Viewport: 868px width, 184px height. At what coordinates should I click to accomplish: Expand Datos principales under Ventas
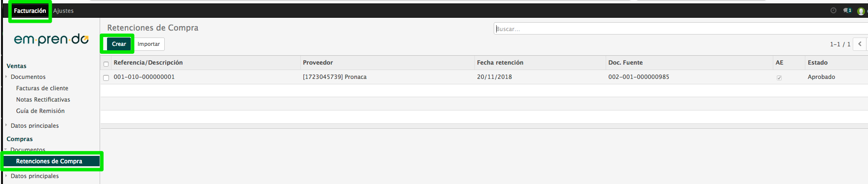(35, 126)
